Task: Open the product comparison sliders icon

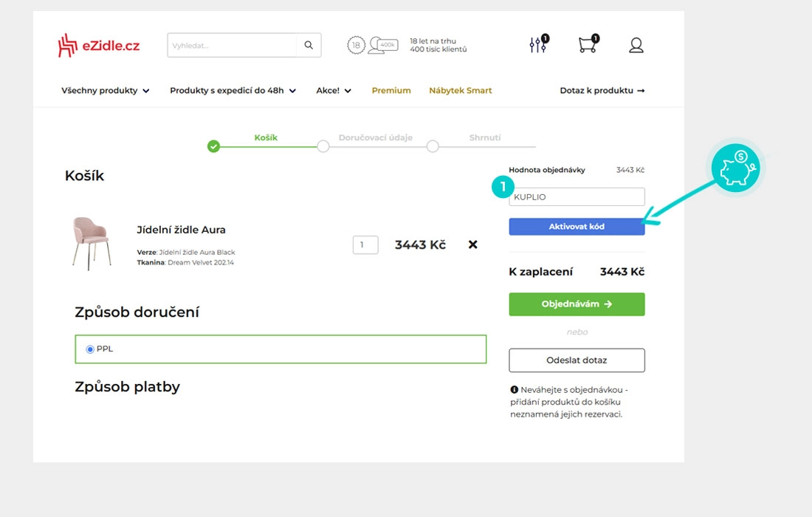Action: click(537, 45)
